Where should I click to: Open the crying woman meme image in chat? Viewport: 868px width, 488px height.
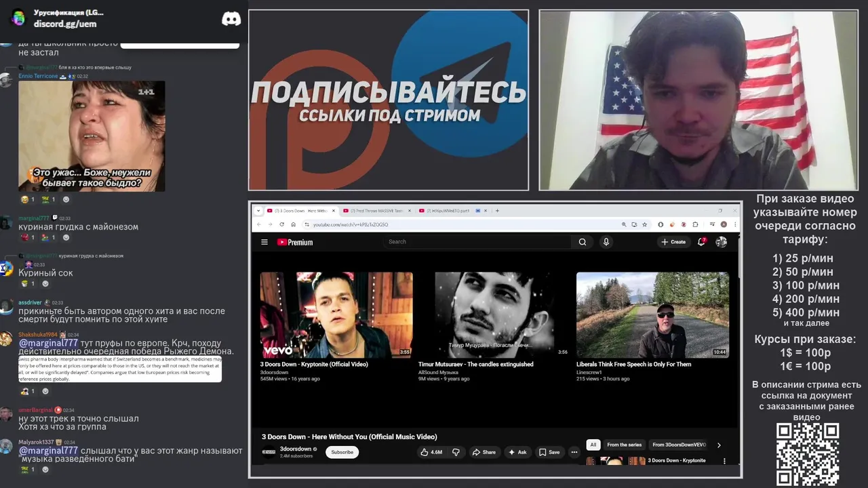pyautogui.click(x=92, y=136)
